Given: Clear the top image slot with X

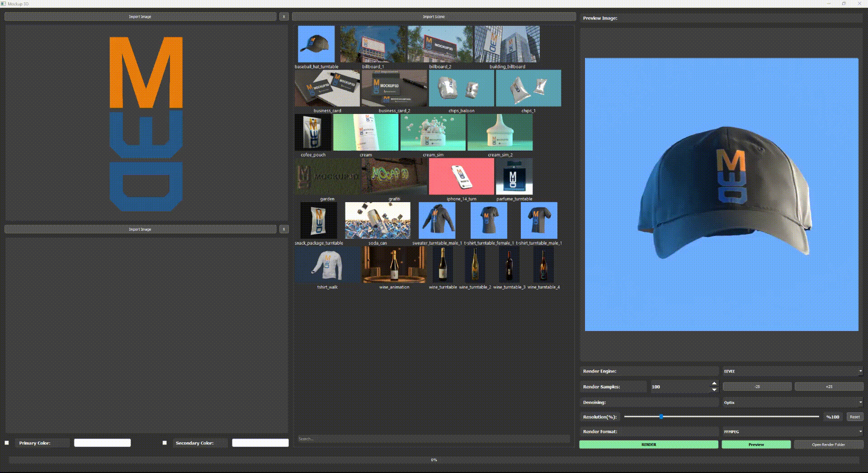Looking at the screenshot, I should click(284, 17).
